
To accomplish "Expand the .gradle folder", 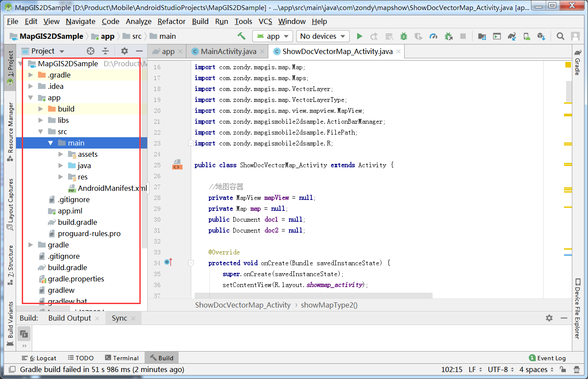I will pos(30,75).
